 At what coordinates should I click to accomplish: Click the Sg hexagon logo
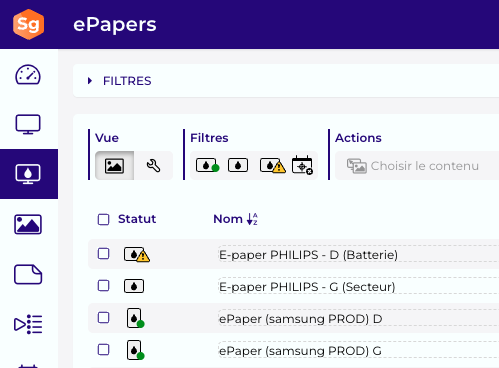click(28, 24)
